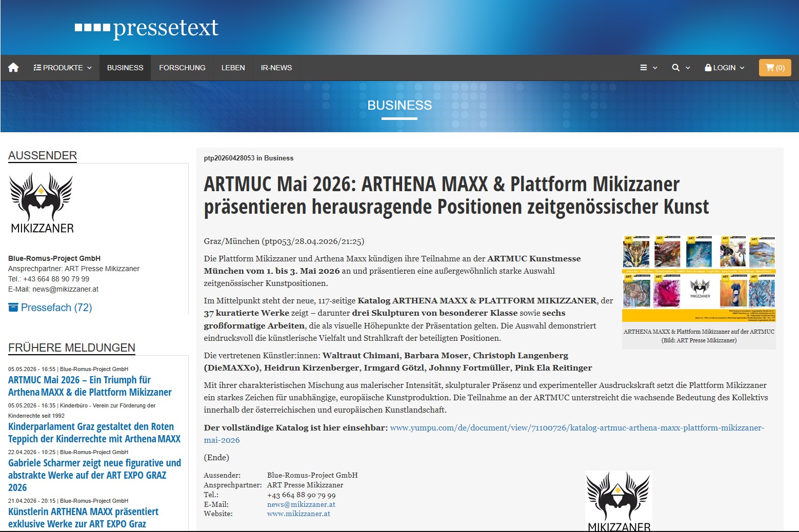Visit www.mikizzaner.at website link
Image resolution: width=799 pixels, height=532 pixels.
point(298,514)
